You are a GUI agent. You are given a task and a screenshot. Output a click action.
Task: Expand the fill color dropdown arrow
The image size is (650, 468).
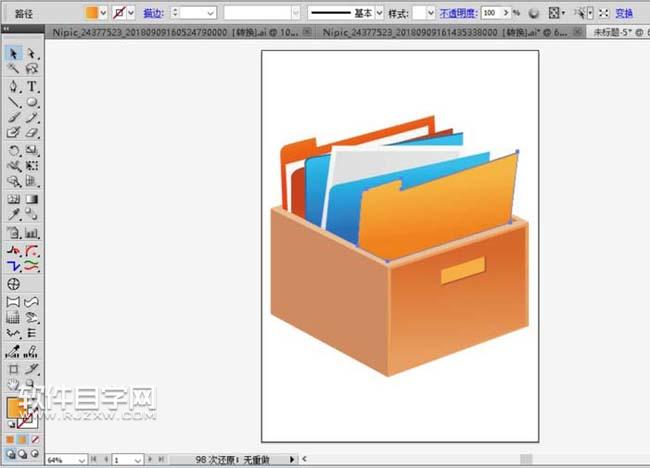(103, 13)
